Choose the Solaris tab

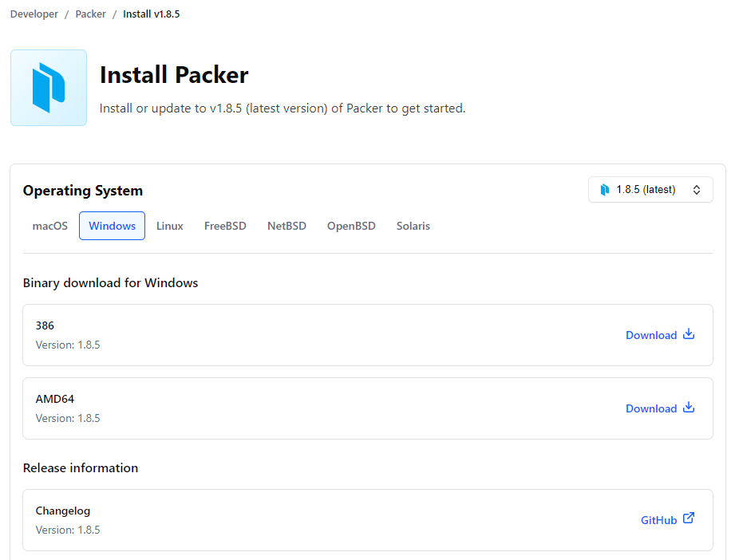pos(413,226)
